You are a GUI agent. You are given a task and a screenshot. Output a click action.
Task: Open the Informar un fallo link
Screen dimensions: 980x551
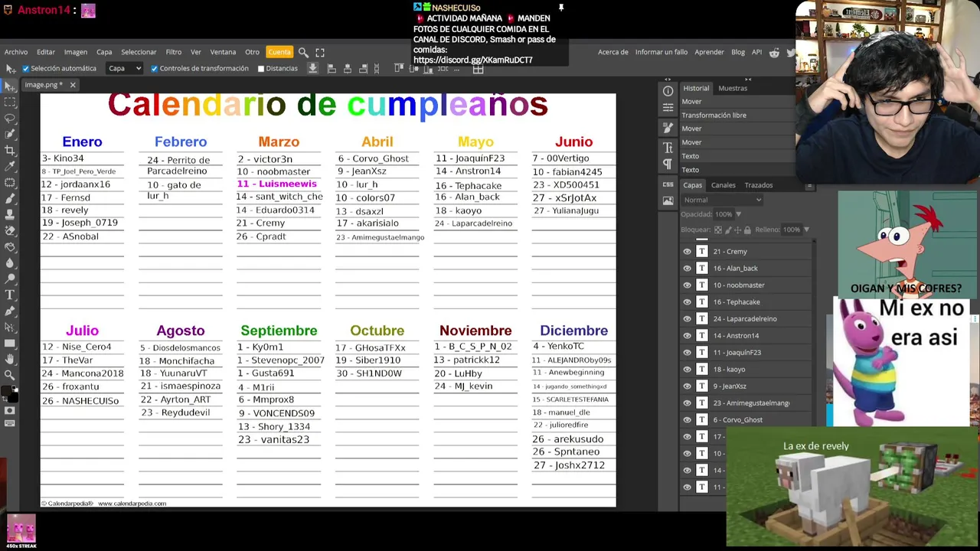(x=661, y=52)
